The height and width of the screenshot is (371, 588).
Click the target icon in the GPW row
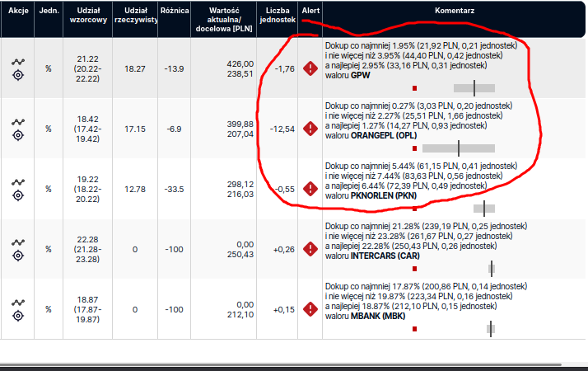click(18, 75)
